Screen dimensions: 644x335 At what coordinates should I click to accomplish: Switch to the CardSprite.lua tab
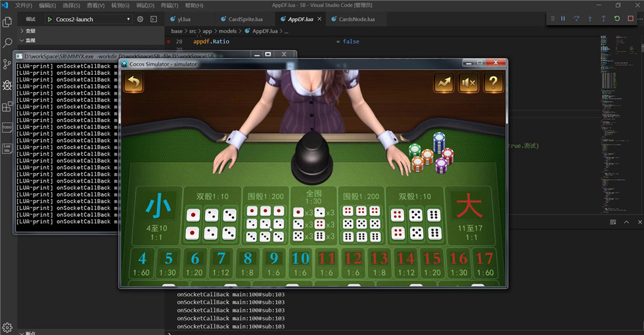[244, 19]
